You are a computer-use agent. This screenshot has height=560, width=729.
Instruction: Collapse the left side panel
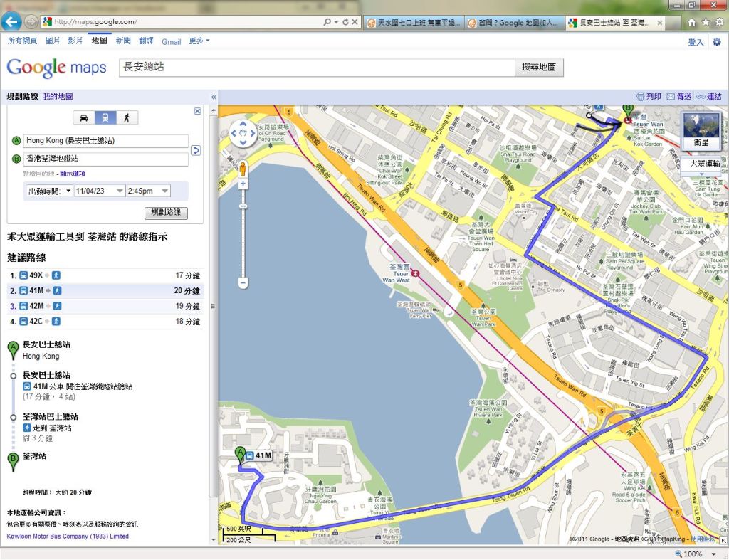(x=214, y=97)
